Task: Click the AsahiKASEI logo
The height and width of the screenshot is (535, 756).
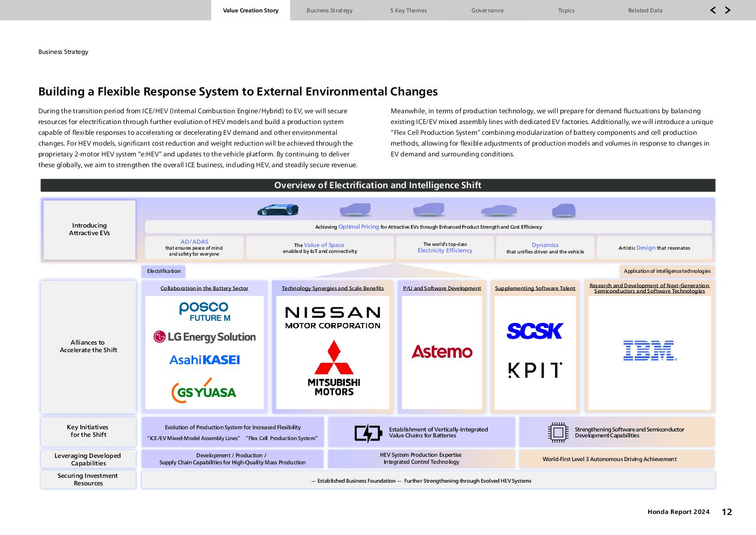Action: (205, 360)
